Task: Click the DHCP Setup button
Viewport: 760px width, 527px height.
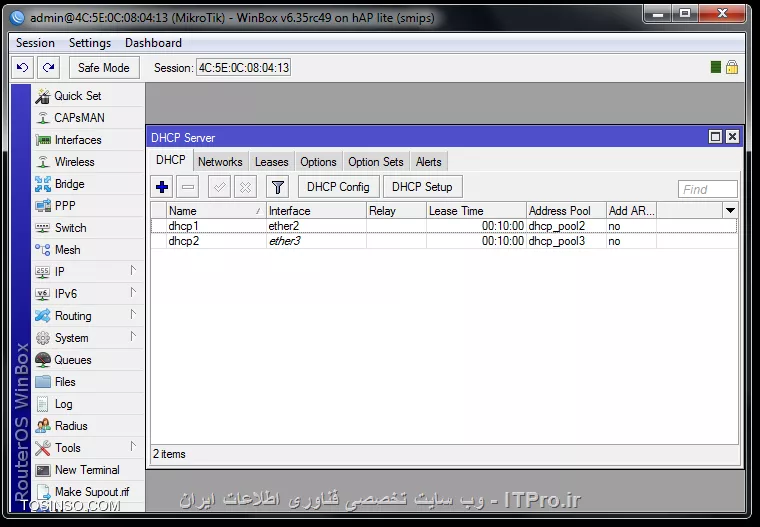Action: pyautogui.click(x=422, y=187)
